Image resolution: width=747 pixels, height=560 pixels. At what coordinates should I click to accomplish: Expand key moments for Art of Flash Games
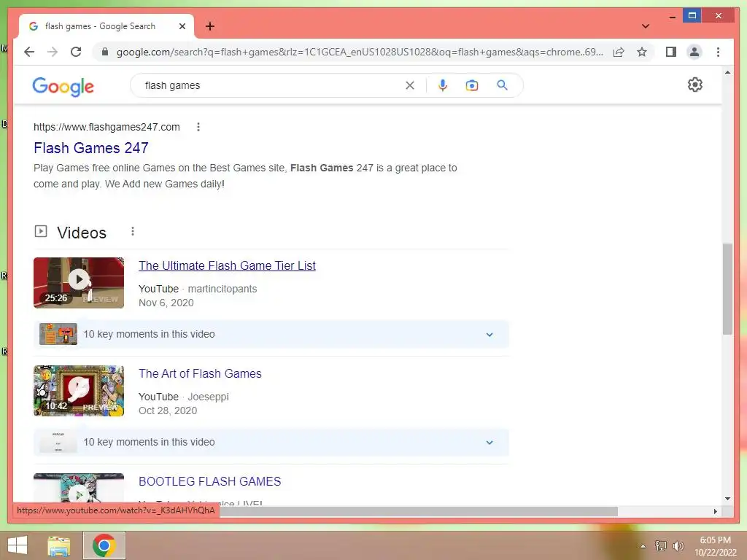pos(489,443)
